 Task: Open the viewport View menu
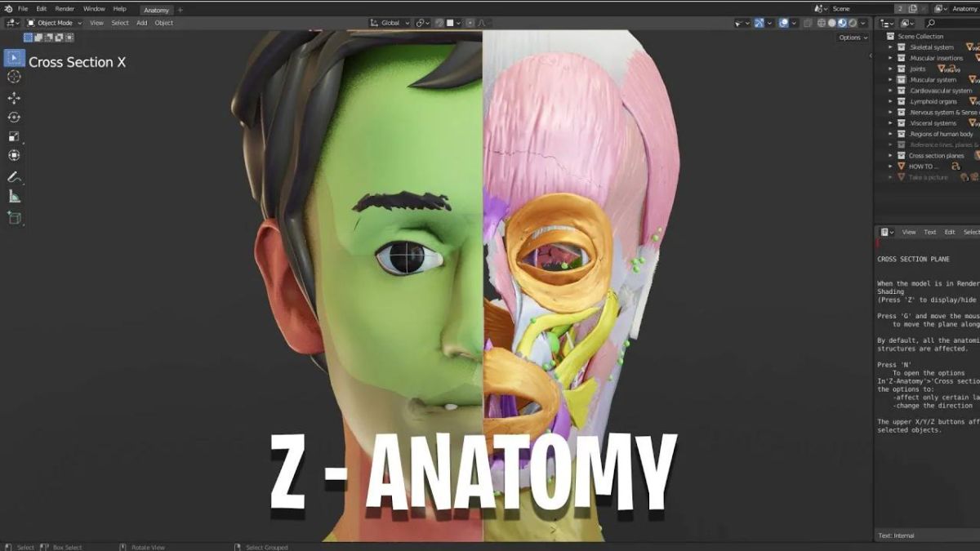[x=96, y=23]
